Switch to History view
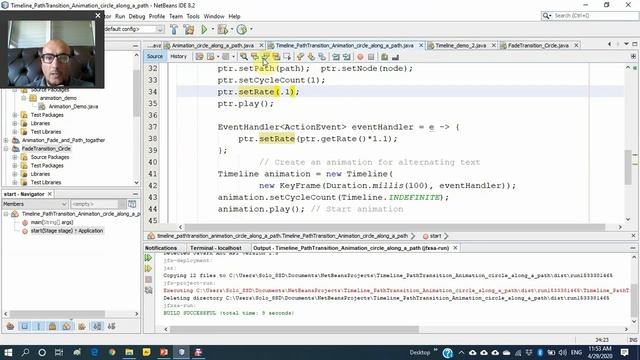The width and height of the screenshot is (640, 360). (x=178, y=56)
